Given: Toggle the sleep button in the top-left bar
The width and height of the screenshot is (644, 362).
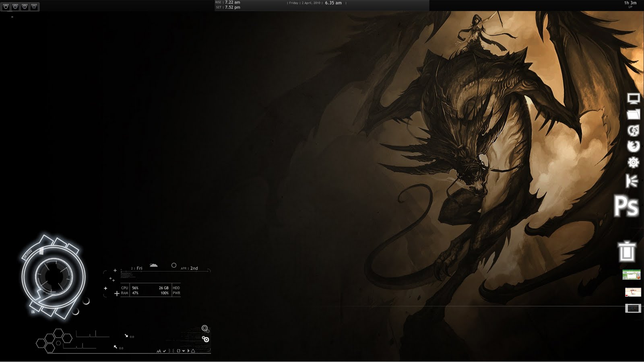Looking at the screenshot, I should tap(14, 6).
